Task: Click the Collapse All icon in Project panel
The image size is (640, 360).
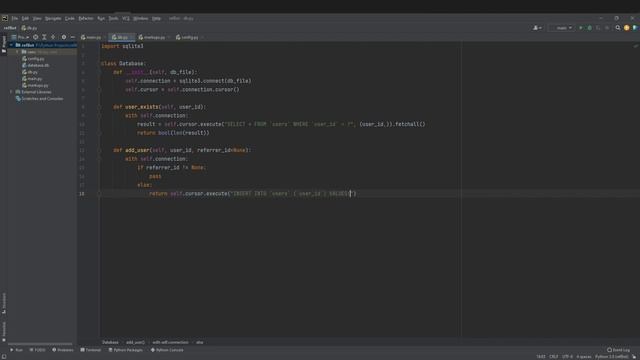Action: click(53, 37)
